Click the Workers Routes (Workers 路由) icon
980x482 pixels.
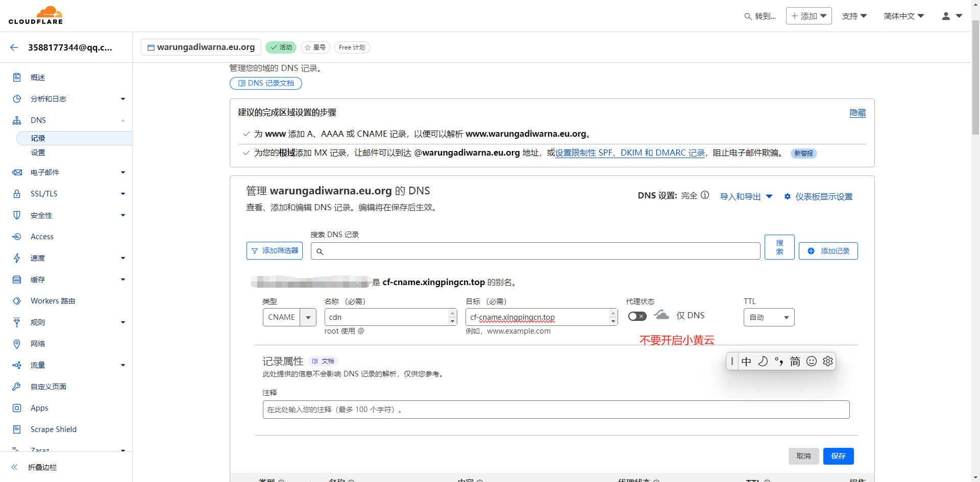coord(17,301)
